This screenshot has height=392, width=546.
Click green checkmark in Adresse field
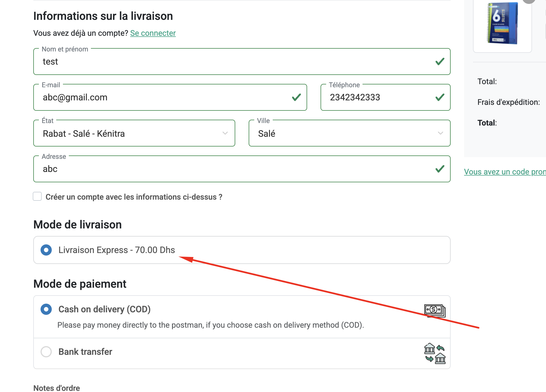pyautogui.click(x=440, y=169)
